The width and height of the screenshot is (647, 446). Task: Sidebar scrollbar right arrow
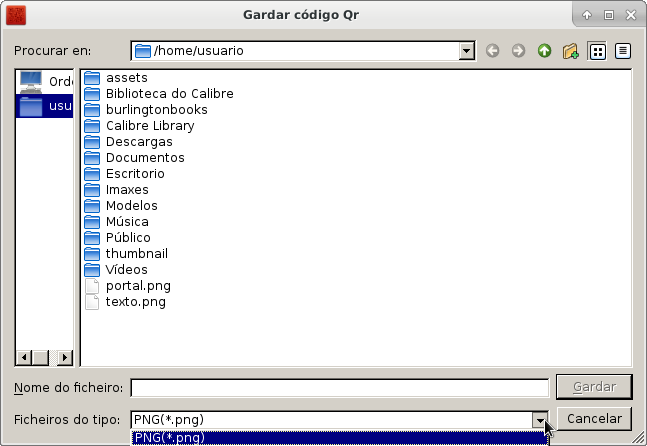pyautogui.click(x=64, y=357)
